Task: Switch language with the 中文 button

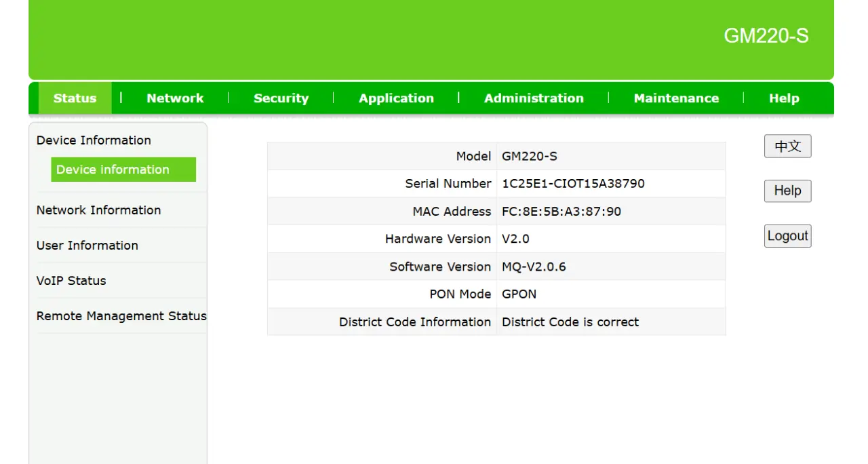Action: coord(788,146)
